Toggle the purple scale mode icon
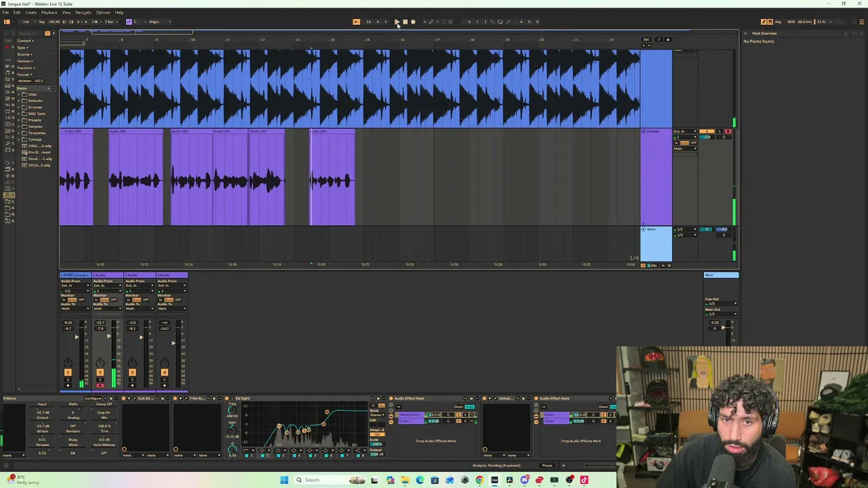Viewport: 868px width, 488px height. tap(129, 22)
